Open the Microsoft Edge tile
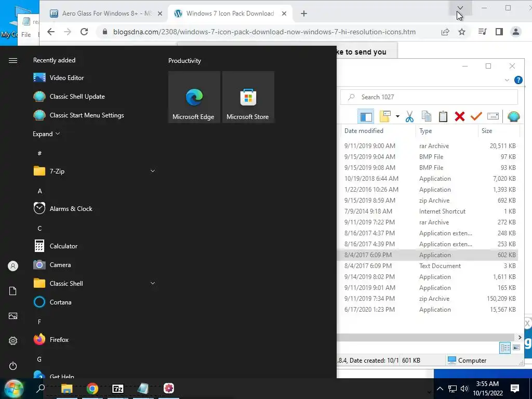The image size is (532, 399). (194, 97)
